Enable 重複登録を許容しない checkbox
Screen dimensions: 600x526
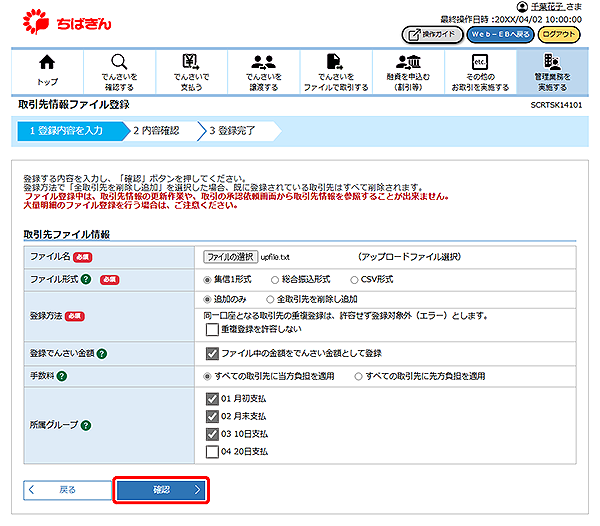click(212, 329)
